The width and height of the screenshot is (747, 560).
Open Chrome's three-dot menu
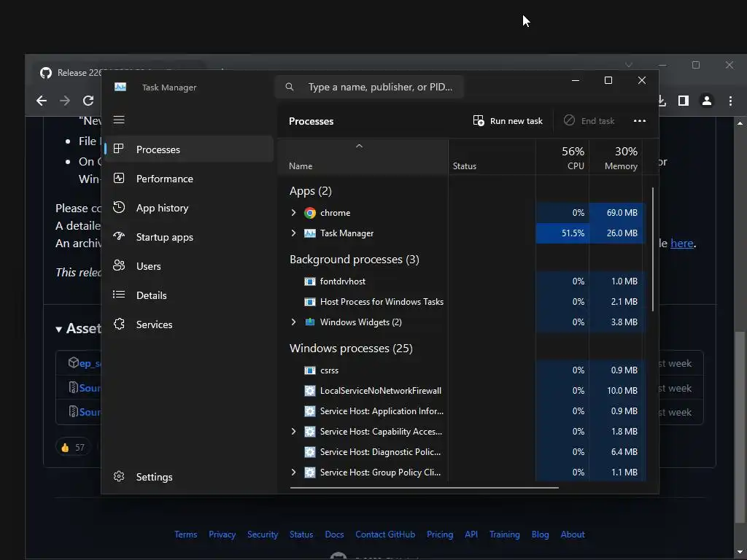[x=730, y=101]
